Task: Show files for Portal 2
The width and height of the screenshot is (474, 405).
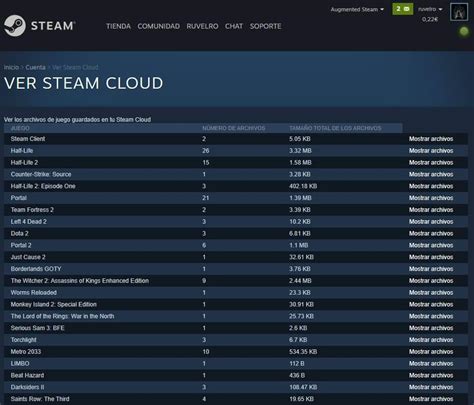Action: pyautogui.click(x=431, y=245)
